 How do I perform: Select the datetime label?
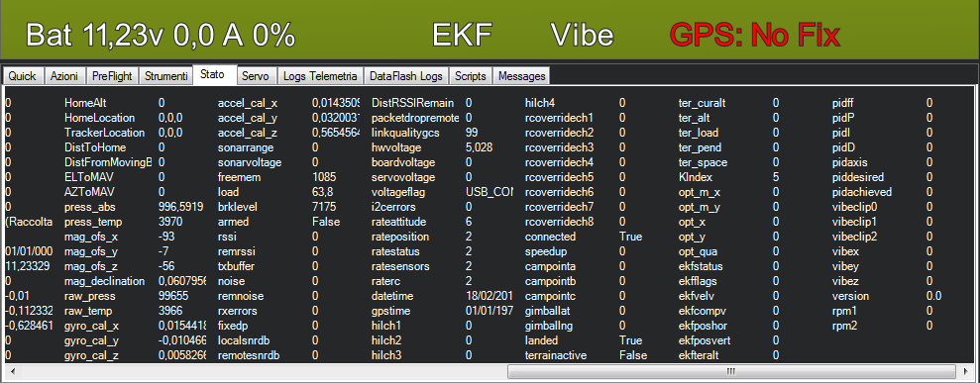(x=391, y=296)
